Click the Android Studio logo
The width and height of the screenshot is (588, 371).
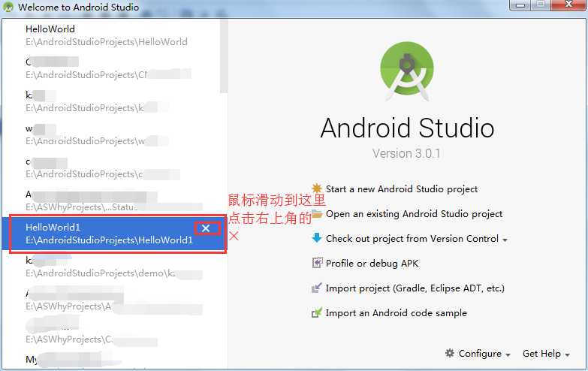pos(407,71)
